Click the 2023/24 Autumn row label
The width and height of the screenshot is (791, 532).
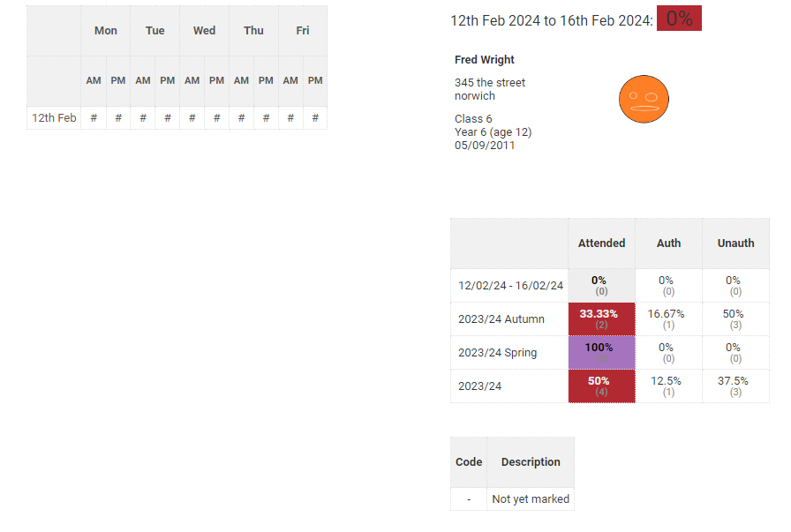(501, 319)
